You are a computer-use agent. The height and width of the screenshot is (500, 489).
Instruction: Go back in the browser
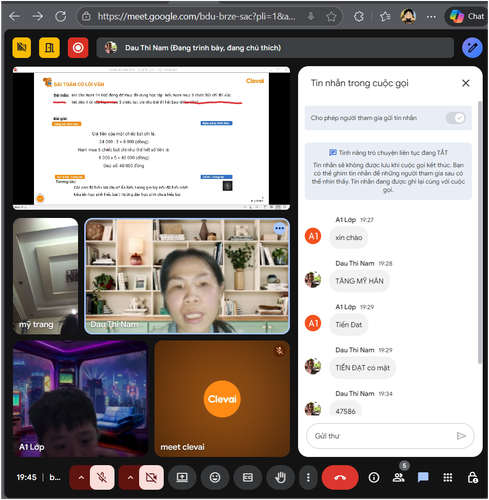click(14, 16)
